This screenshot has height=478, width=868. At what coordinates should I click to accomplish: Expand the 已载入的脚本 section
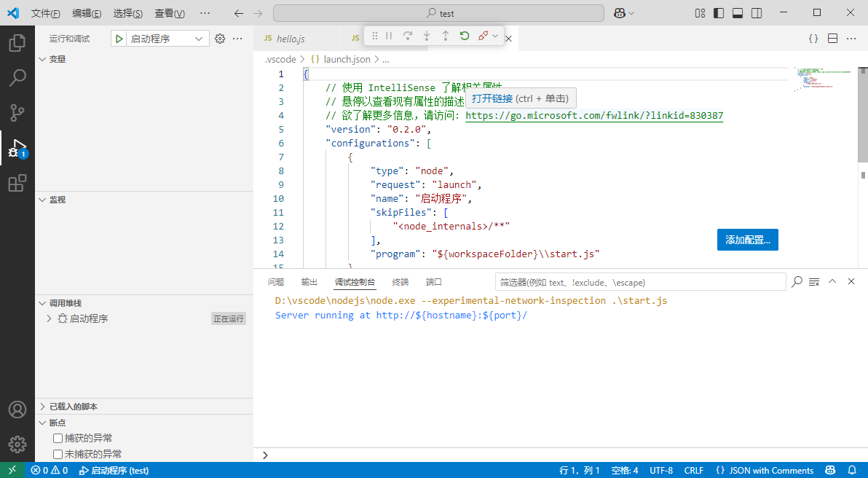click(x=42, y=407)
